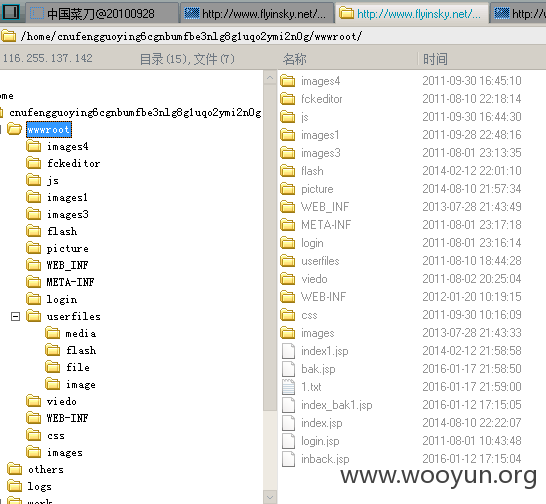Sort by the 时间 column header

coord(435,59)
